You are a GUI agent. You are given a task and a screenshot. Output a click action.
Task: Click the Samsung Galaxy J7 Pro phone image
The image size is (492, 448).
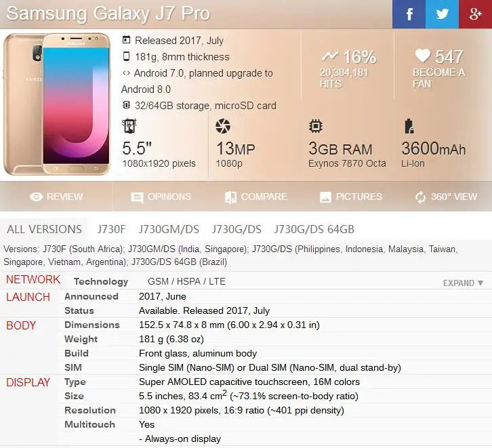(x=57, y=104)
